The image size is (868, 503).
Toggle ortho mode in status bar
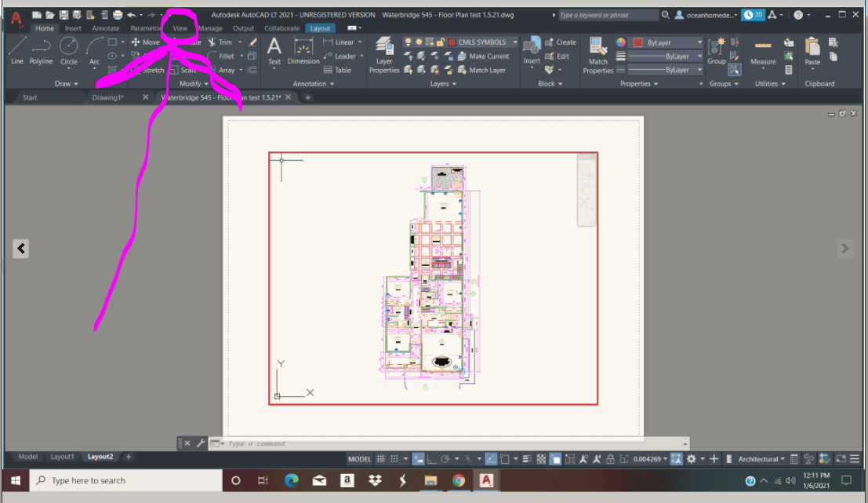(x=430, y=458)
